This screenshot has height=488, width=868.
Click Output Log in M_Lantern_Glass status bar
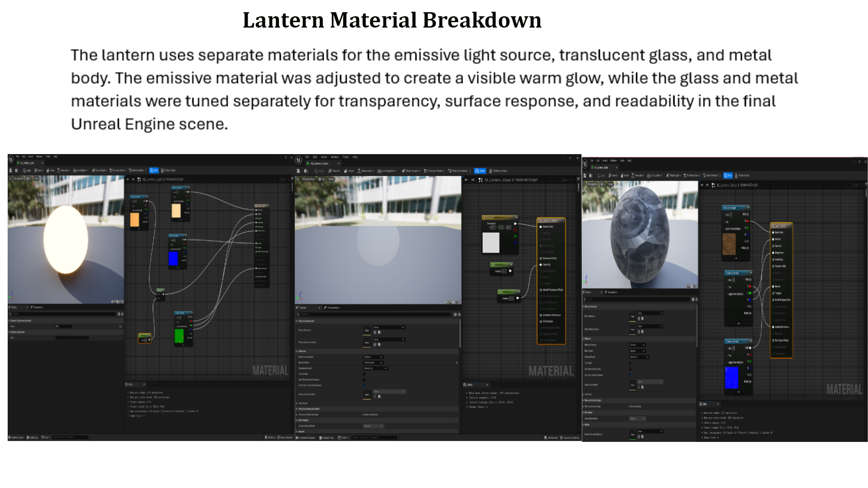pos(326,438)
